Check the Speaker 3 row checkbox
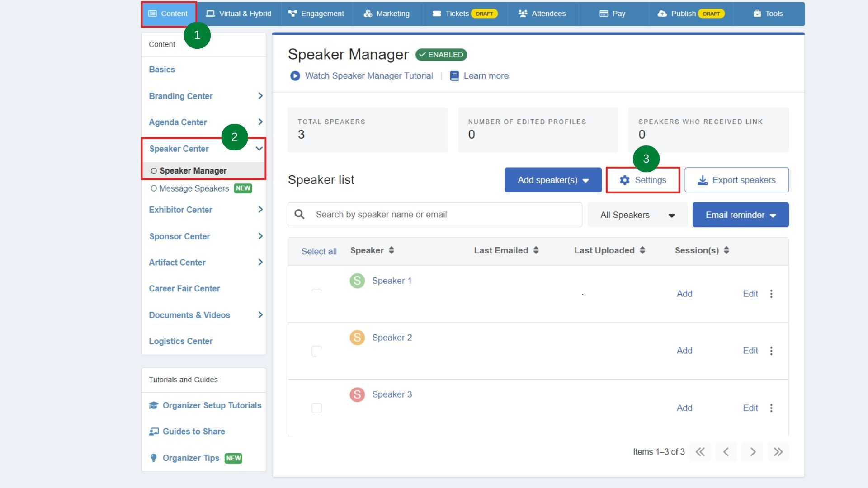Viewport: 868px width, 488px height. (316, 408)
